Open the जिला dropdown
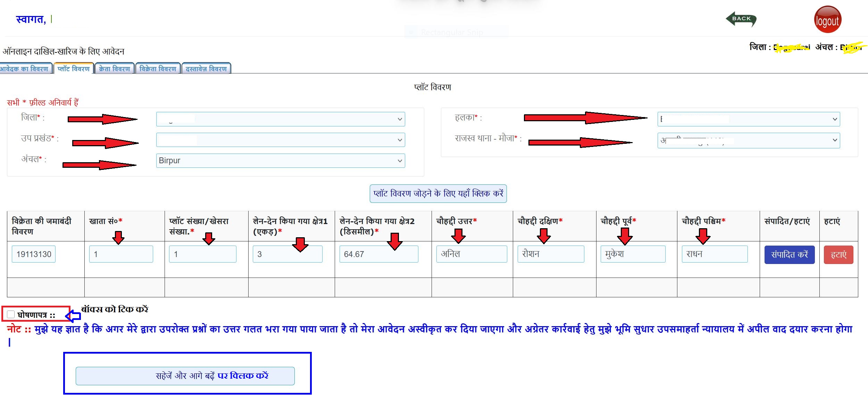 pos(280,119)
